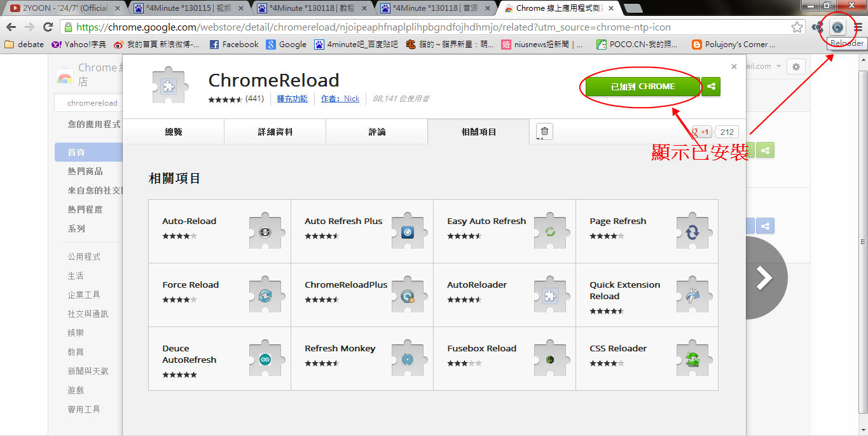Open the debate bookmark folder

pos(24,45)
